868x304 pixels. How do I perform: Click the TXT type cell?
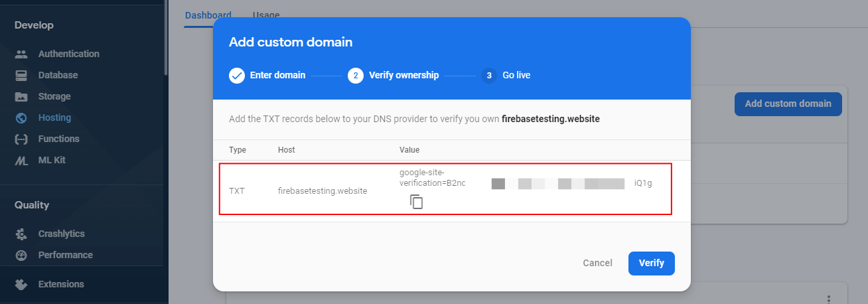pyautogui.click(x=237, y=190)
